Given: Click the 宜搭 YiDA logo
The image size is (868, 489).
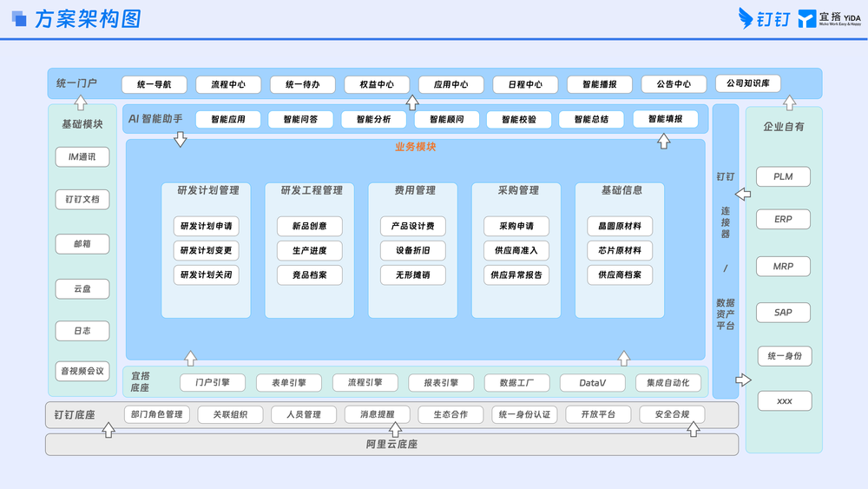Looking at the screenshot, I should coord(829,18).
